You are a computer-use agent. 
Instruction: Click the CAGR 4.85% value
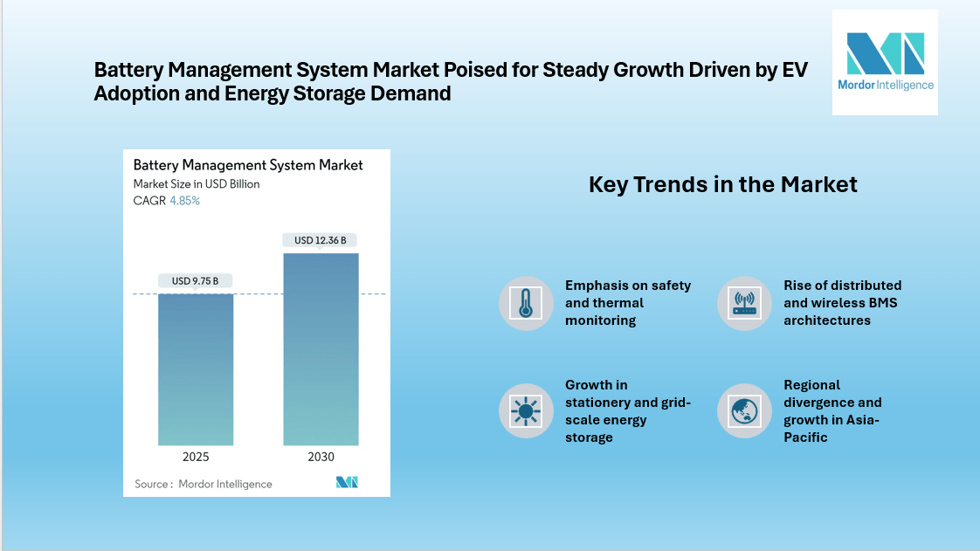pos(184,201)
